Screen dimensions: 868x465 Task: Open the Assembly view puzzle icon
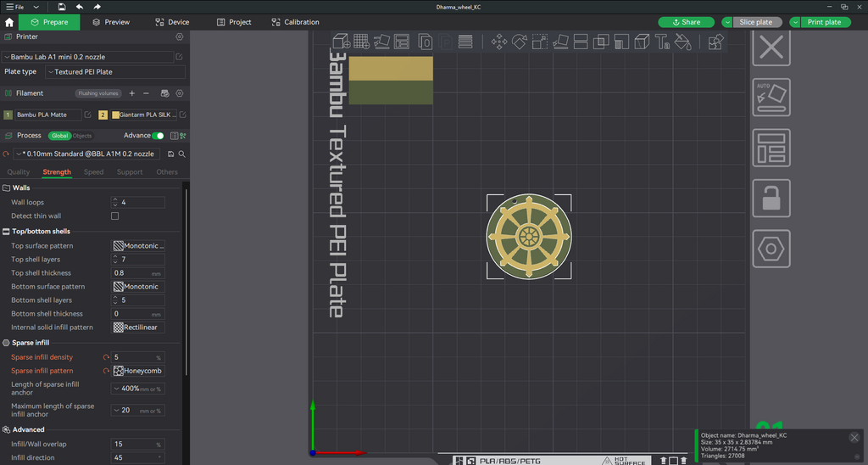[715, 42]
